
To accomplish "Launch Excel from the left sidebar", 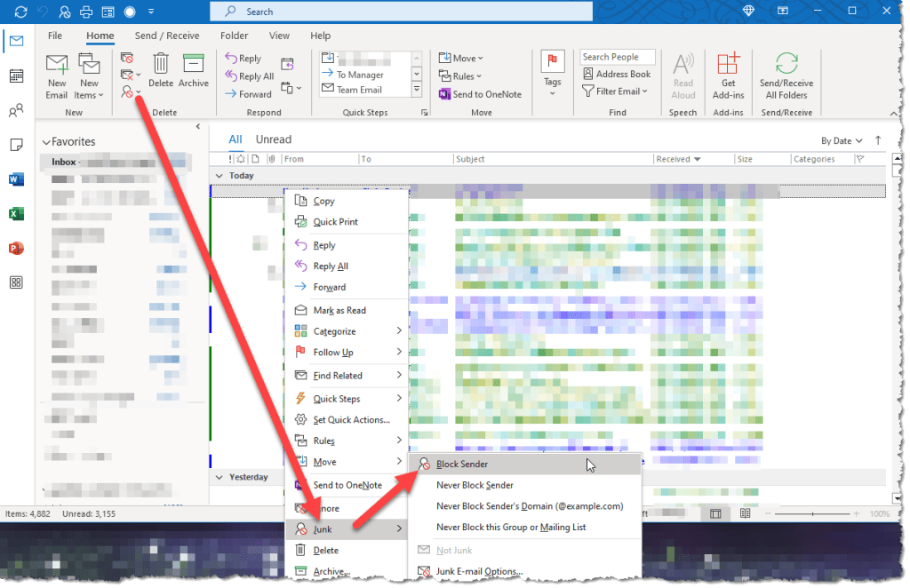I will point(15,213).
